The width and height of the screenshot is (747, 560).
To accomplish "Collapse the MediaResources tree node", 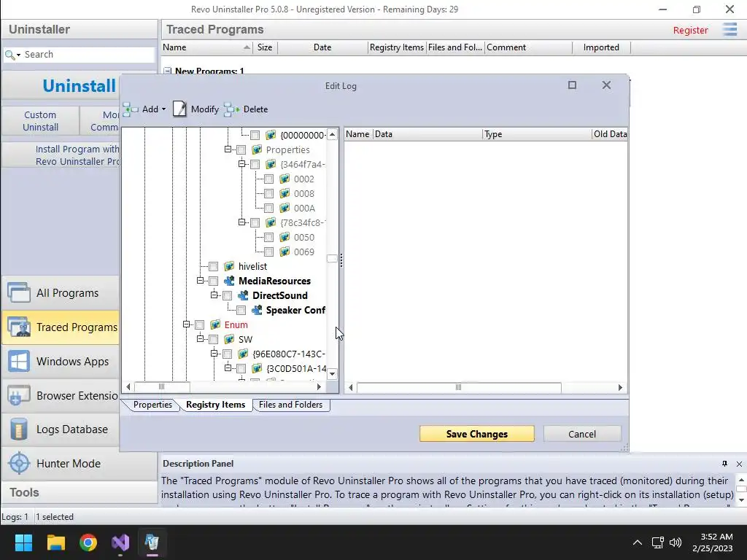I will [x=200, y=281].
